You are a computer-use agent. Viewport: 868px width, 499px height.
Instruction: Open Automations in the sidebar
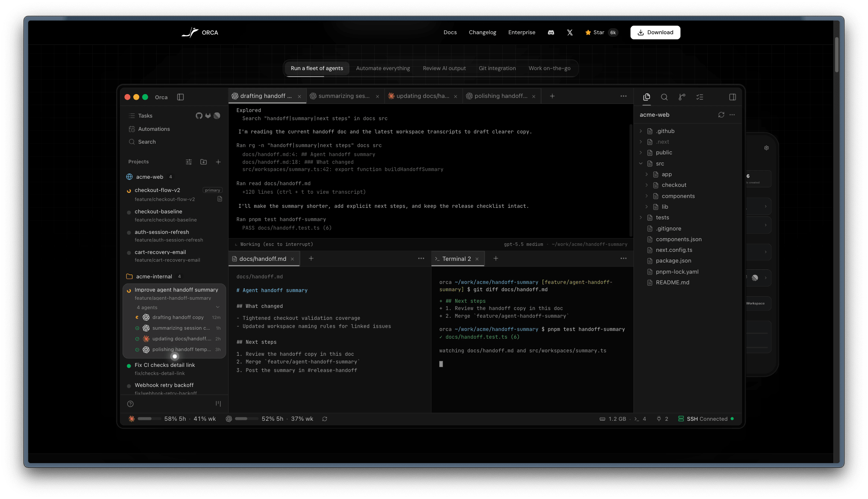[x=154, y=129]
